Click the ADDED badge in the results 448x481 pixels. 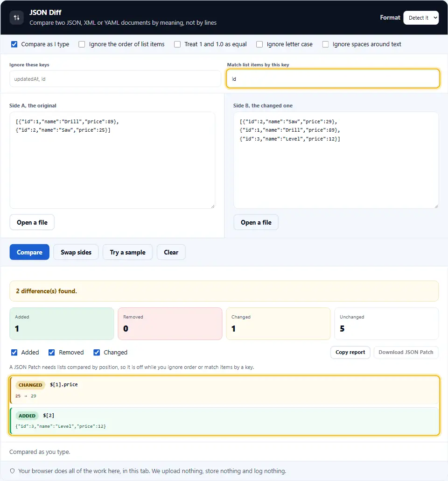pyautogui.click(x=27, y=416)
